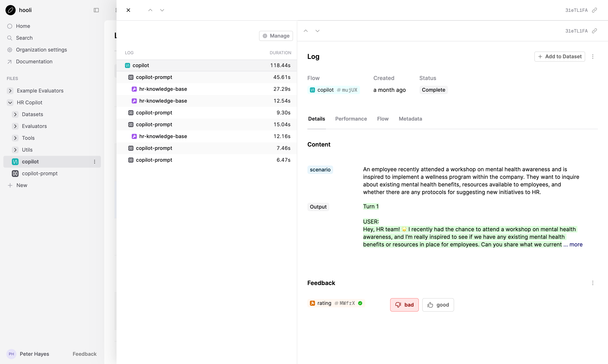Screen dimensions: 608x364
Task: Open copilot file options in sidebar
Action: coord(94,162)
